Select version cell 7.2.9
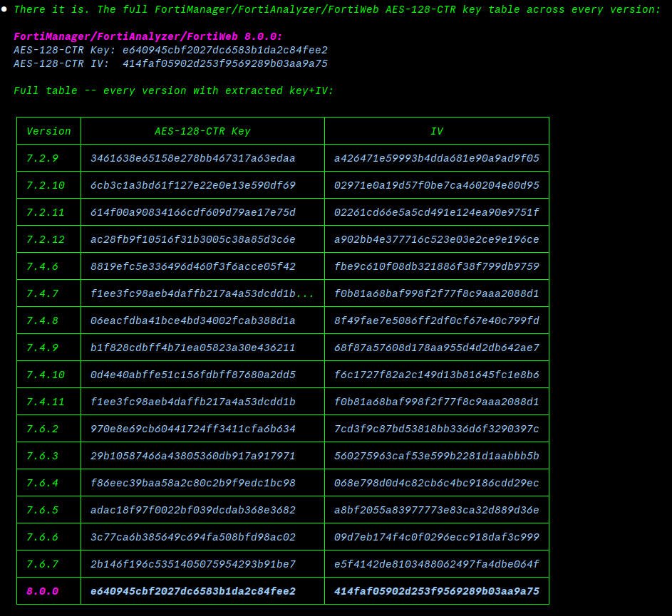Screen dimensions: 672x616 [x=43, y=158]
